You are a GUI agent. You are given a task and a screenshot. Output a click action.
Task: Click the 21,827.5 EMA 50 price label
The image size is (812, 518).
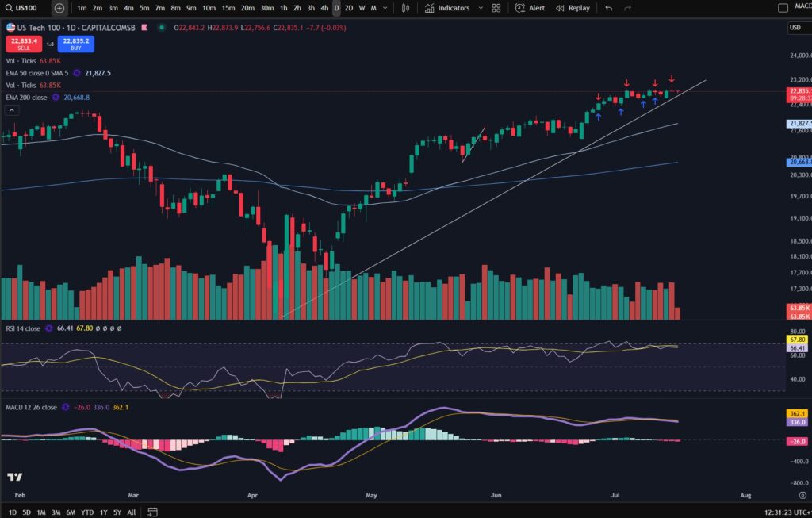click(799, 123)
